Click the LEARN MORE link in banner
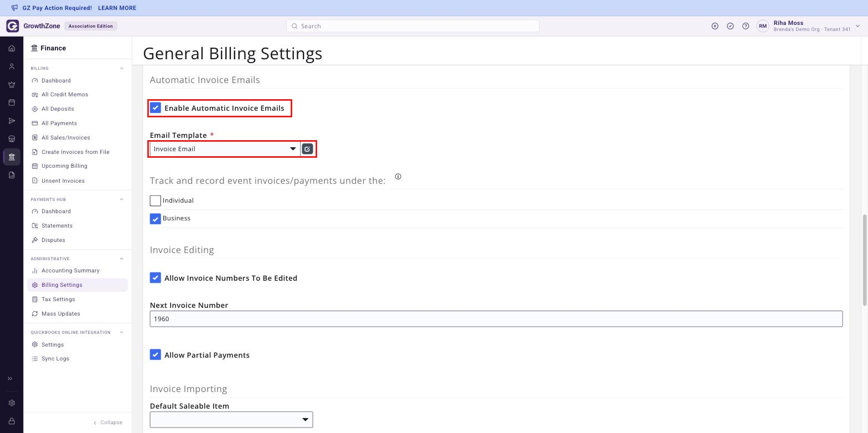 click(x=117, y=8)
